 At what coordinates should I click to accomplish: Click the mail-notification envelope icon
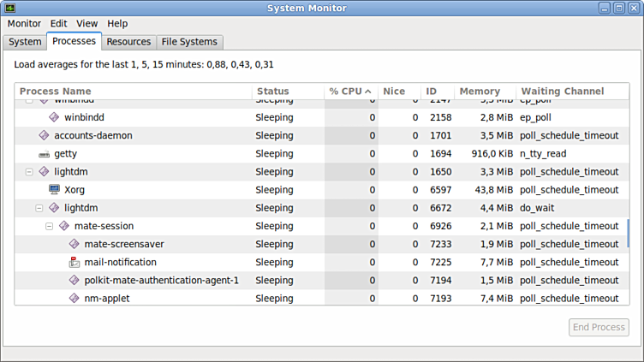click(x=75, y=262)
